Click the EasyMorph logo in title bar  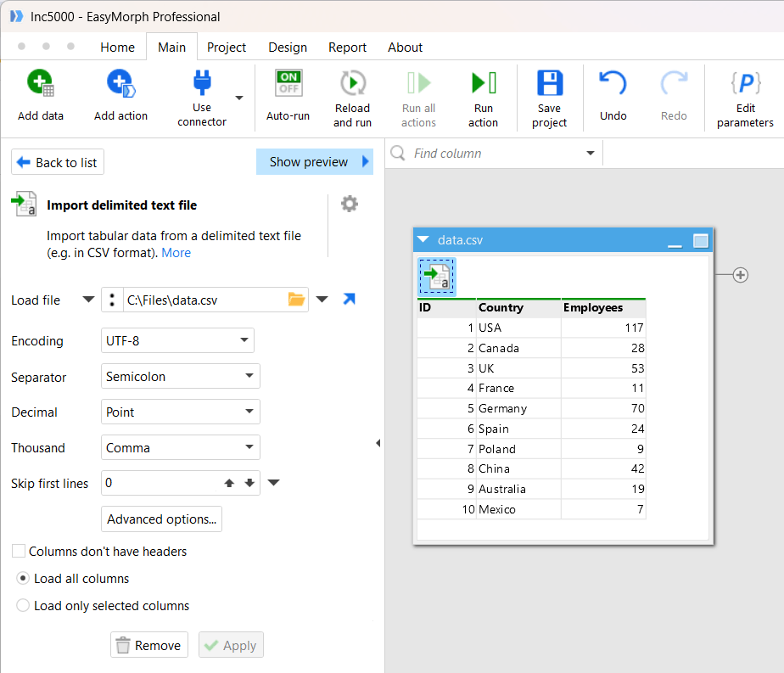pyautogui.click(x=16, y=16)
